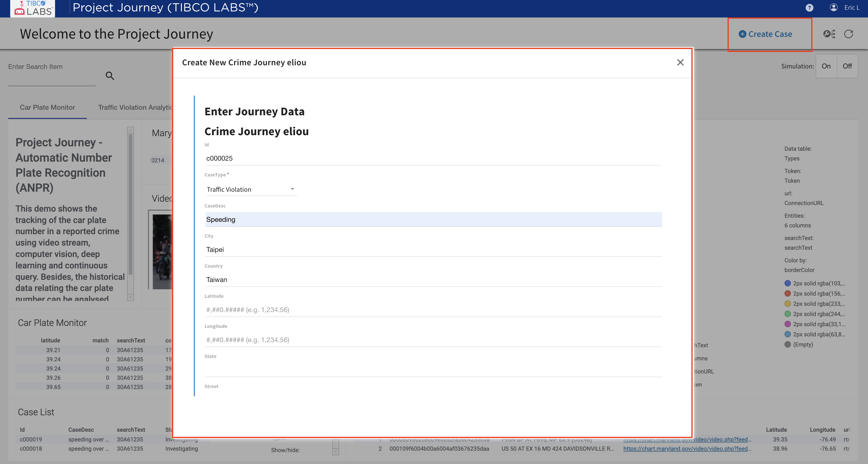Sort Car Plate Monitor by latitude column

coord(50,340)
